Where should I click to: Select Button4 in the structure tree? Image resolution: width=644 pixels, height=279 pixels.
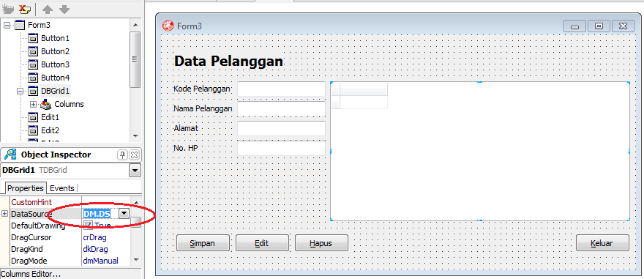point(55,78)
